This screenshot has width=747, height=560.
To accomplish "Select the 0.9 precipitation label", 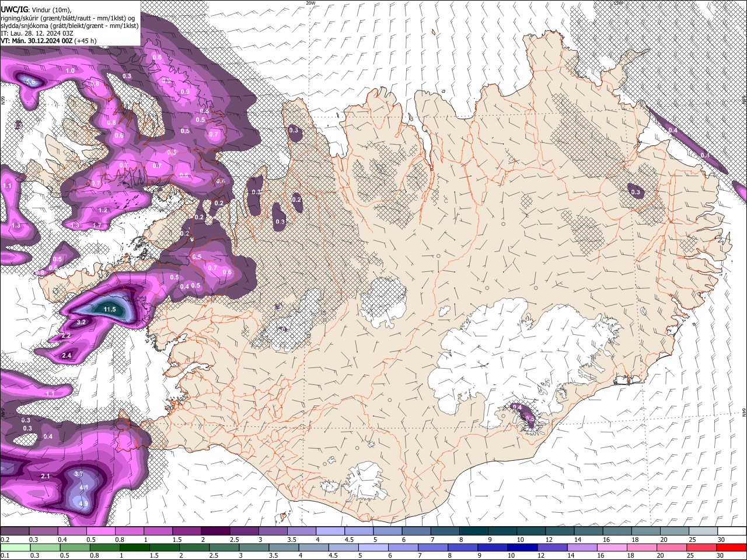I will [x=185, y=92].
